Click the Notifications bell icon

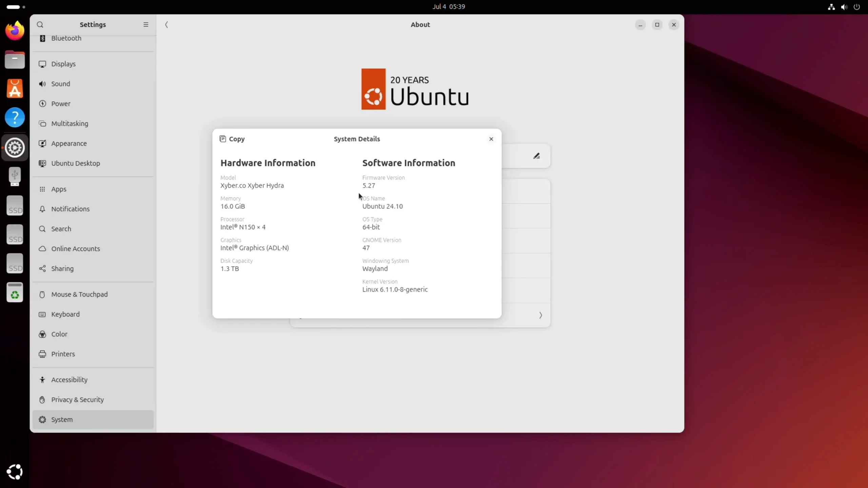(42, 209)
